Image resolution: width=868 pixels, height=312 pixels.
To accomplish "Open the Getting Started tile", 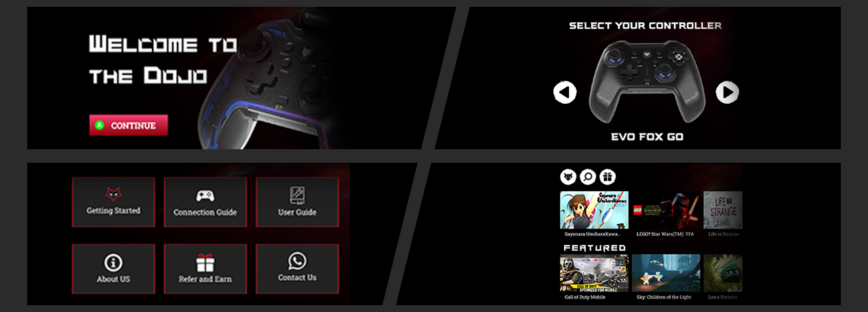I will (113, 202).
